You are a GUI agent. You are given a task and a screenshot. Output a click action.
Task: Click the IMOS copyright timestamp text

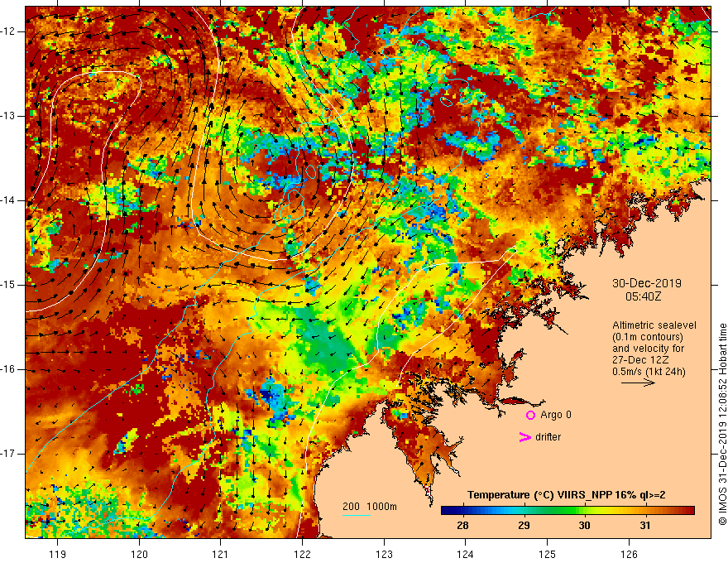(x=722, y=424)
